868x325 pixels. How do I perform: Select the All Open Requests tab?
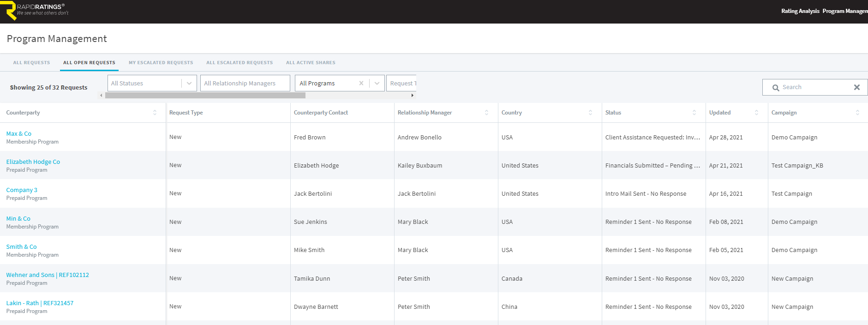point(89,63)
